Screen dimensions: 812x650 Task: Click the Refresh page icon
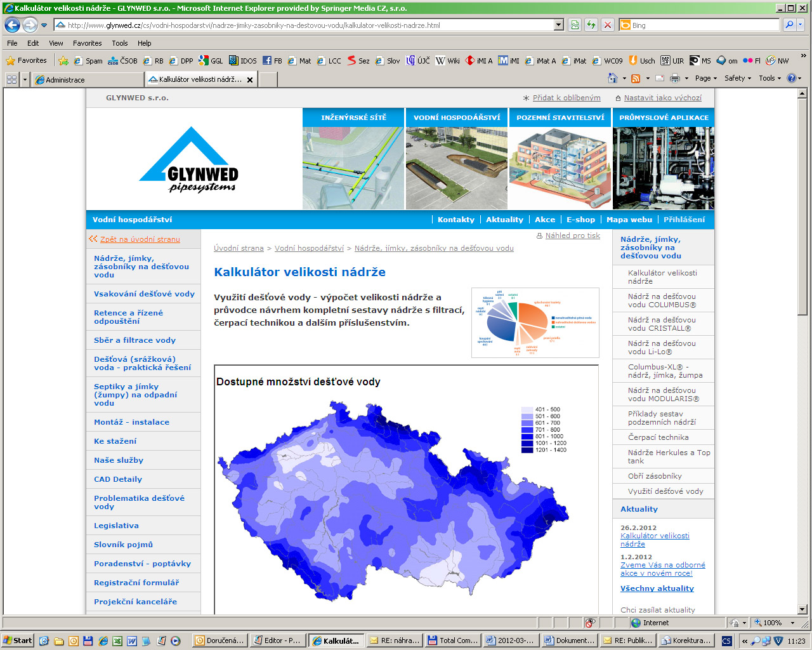(591, 25)
